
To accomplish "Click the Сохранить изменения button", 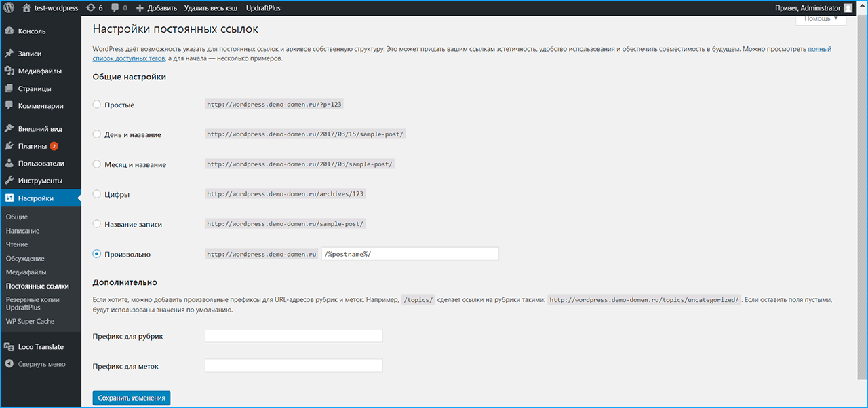I will tap(131, 398).
